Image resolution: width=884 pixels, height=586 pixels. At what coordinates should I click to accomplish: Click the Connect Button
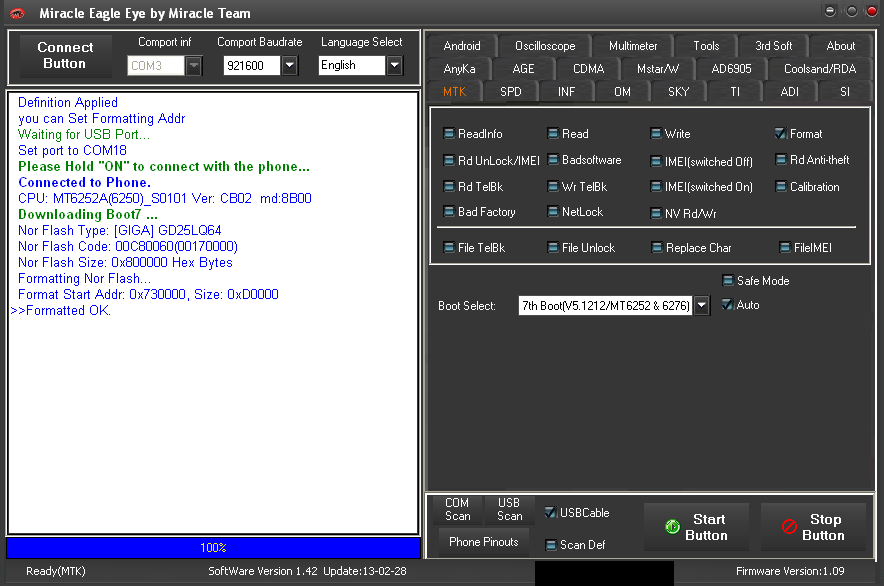(x=65, y=55)
